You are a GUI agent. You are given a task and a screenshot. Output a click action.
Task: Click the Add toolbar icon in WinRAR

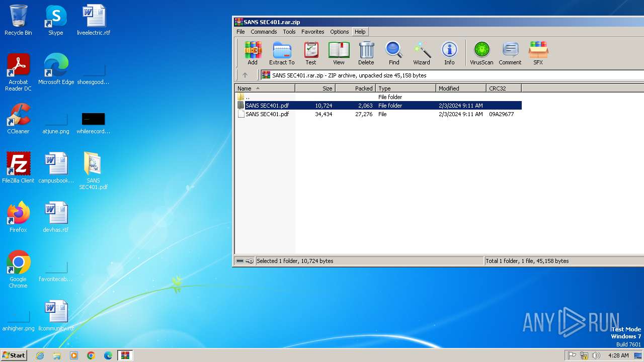click(x=253, y=54)
